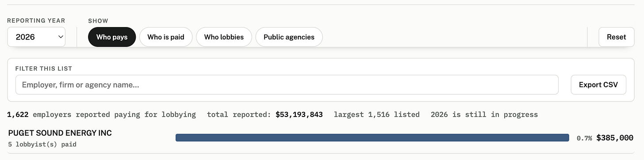The image size is (644, 160).
Task: Open the Reporting Year 2026 dropdown
Action: 36,37
